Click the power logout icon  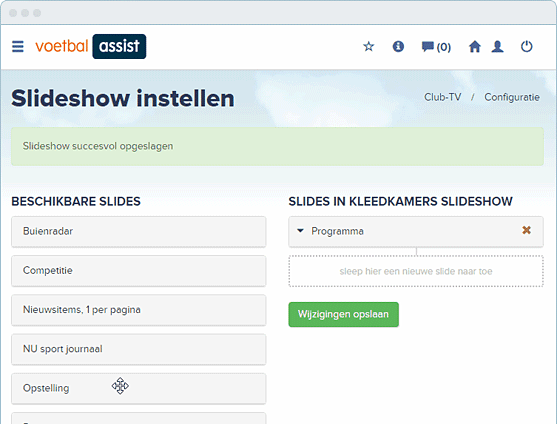click(x=526, y=47)
